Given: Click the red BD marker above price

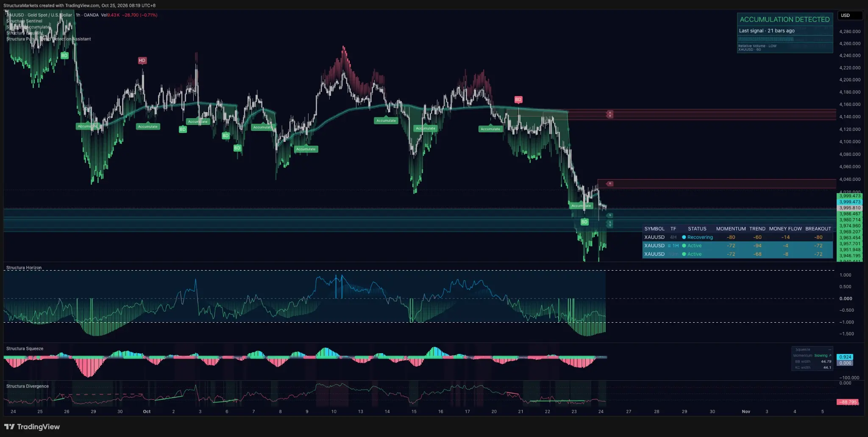Looking at the screenshot, I should tap(518, 100).
